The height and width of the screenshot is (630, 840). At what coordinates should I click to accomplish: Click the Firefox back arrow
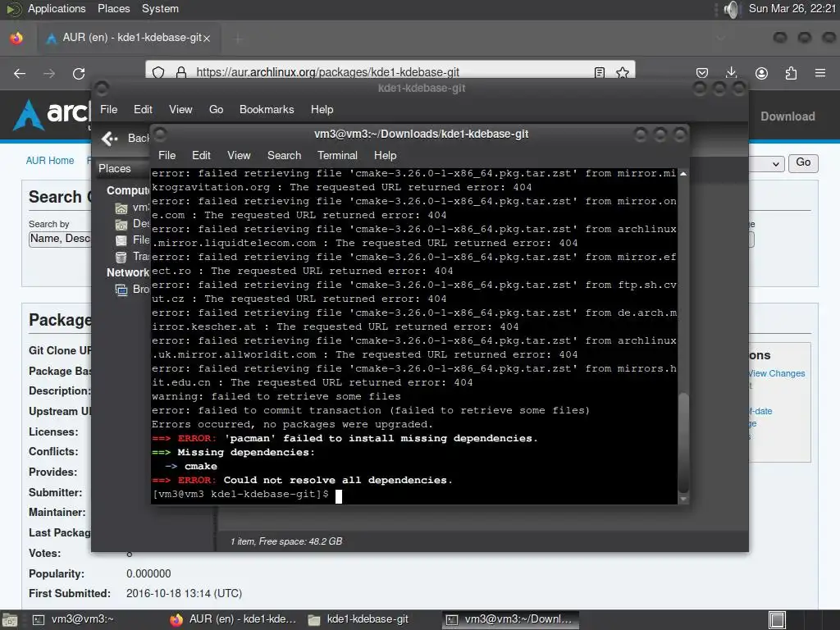coord(20,73)
